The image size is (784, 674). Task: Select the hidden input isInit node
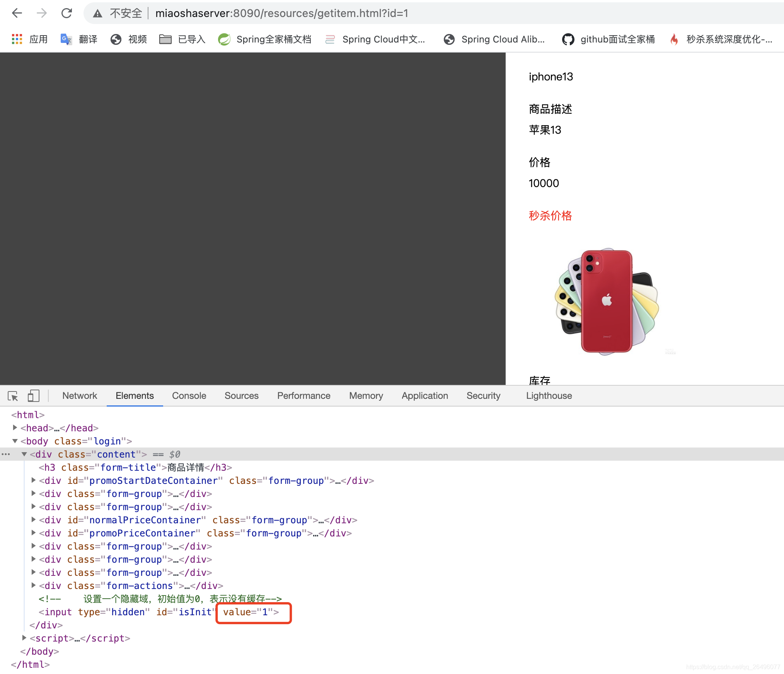(x=159, y=612)
